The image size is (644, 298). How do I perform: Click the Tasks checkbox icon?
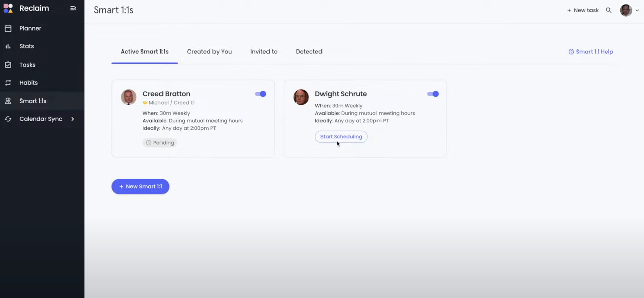pyautogui.click(x=8, y=65)
